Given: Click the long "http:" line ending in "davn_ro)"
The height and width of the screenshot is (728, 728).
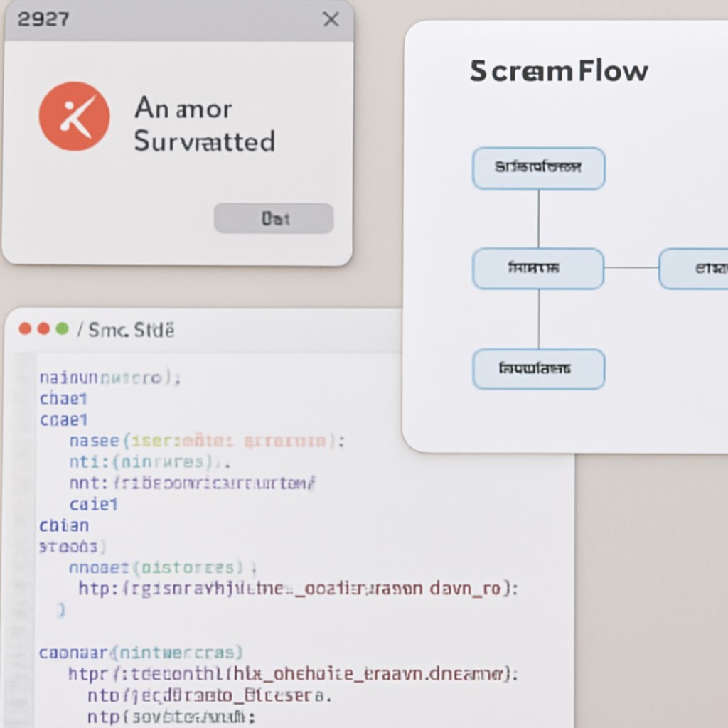Looking at the screenshot, I should (298, 589).
